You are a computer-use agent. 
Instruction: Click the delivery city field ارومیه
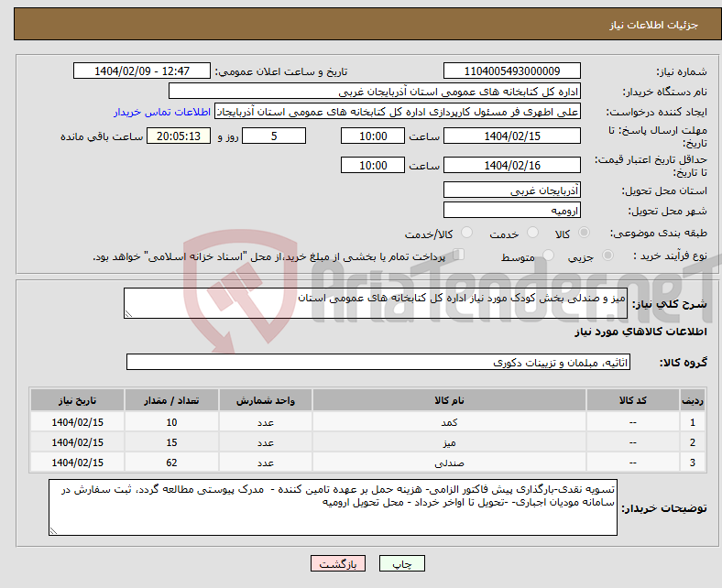(x=511, y=210)
